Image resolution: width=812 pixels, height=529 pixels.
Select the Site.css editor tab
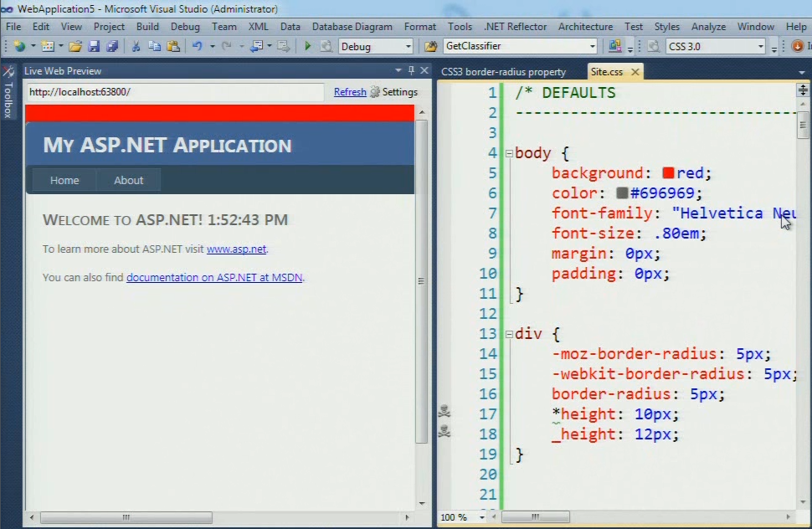[607, 72]
